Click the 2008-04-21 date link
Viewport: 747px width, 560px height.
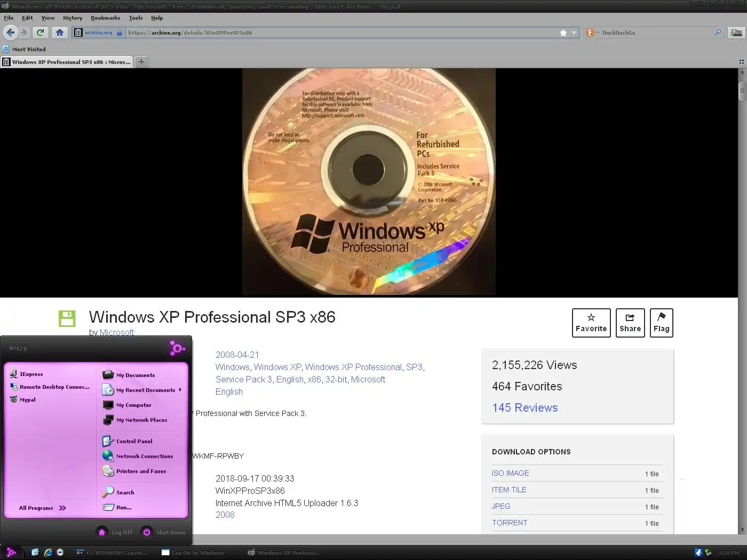(237, 355)
